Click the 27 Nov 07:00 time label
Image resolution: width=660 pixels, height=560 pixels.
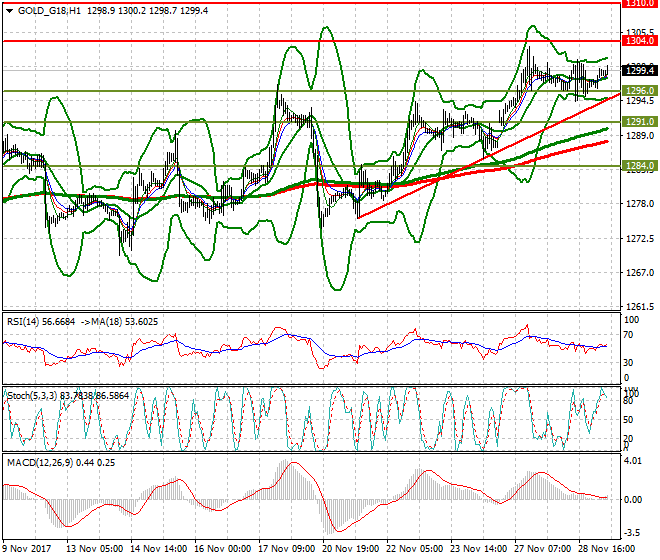543,549
